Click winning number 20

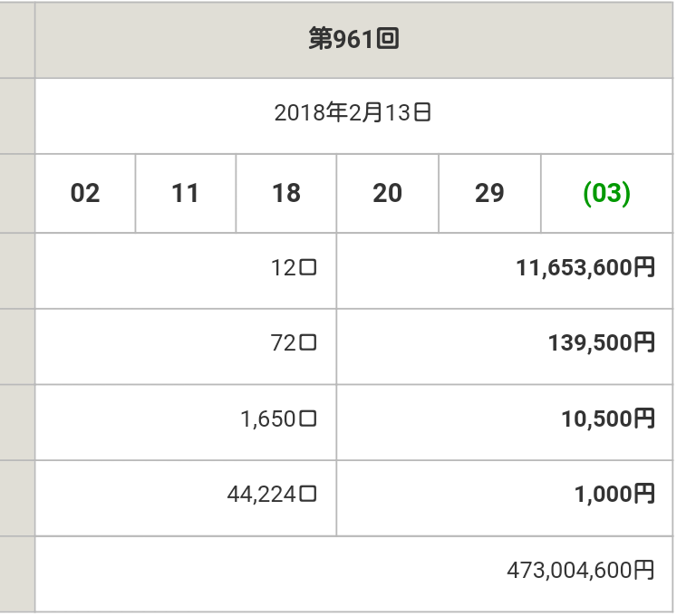click(x=388, y=193)
